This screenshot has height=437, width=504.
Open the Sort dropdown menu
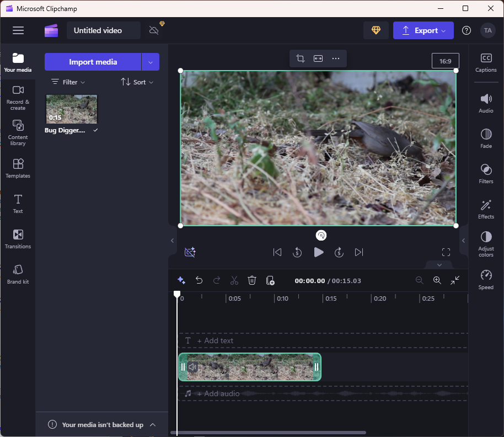pos(137,82)
